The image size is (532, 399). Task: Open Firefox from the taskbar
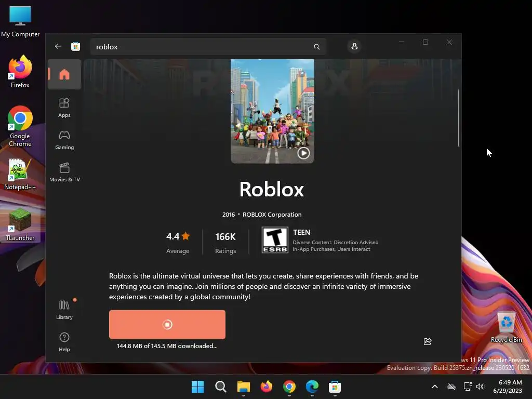tap(267, 387)
